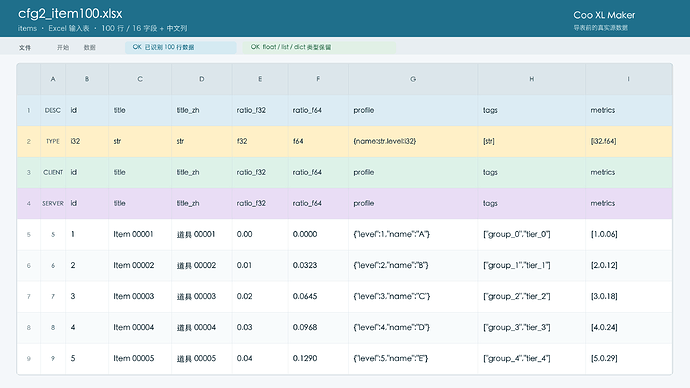Click the 0.04 ratio_f32 cell
The image size is (690, 388).
point(260,359)
